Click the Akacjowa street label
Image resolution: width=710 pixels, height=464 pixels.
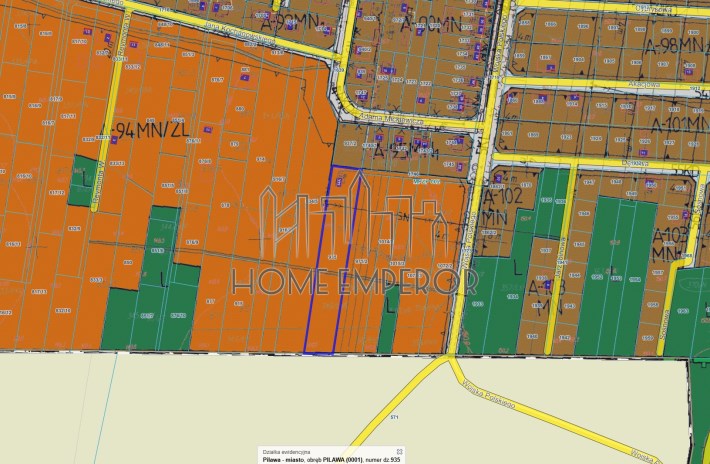coord(637,85)
